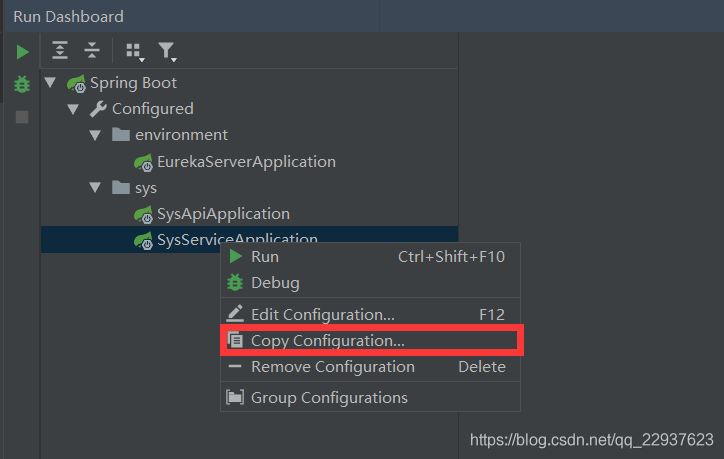Select the SysServiceApplication row
Screen dimensions: 724x459
click(x=249, y=239)
